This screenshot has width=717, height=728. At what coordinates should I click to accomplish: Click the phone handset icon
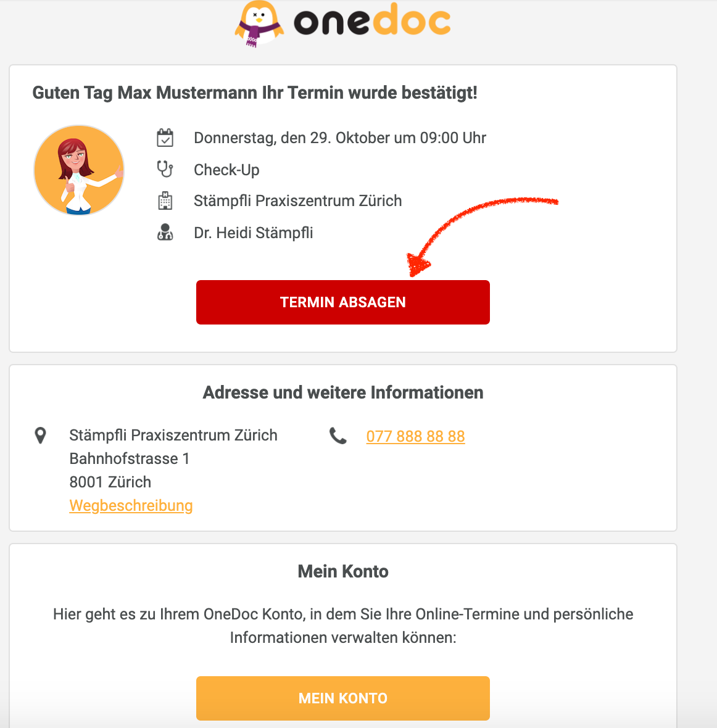(x=338, y=436)
